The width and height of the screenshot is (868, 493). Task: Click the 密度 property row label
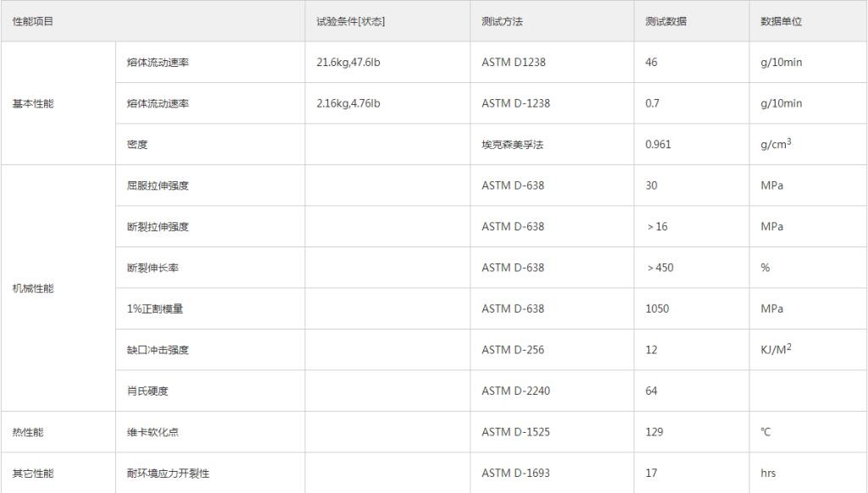coord(137,145)
